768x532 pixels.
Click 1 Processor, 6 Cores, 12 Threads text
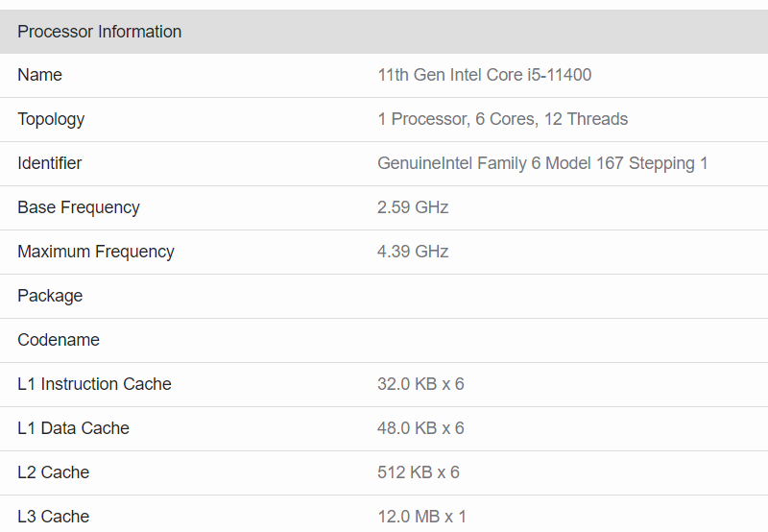502,119
